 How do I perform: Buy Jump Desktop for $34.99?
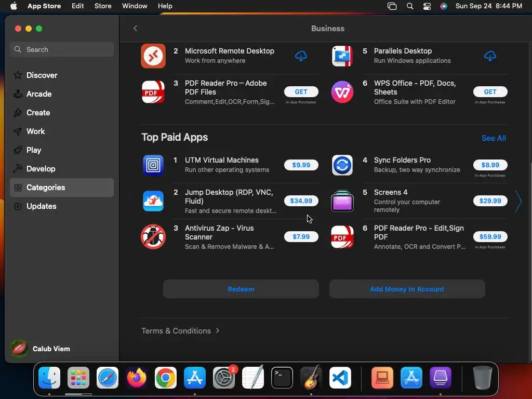pyautogui.click(x=301, y=201)
